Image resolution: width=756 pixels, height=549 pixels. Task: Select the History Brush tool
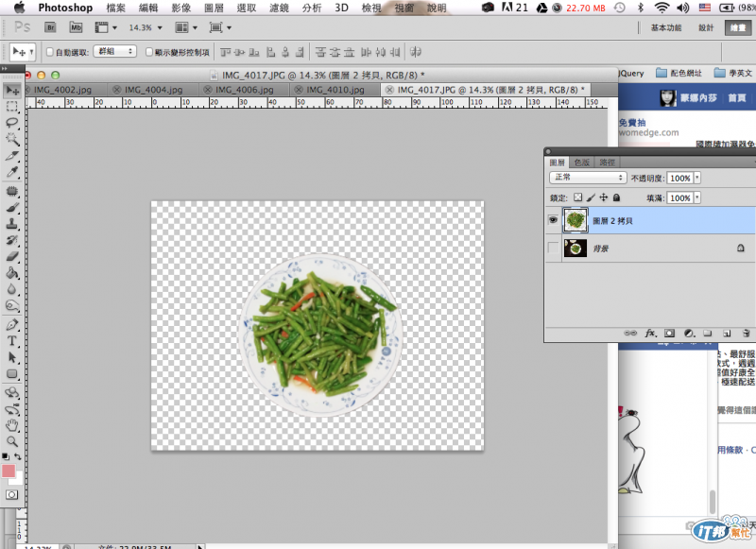click(12, 240)
